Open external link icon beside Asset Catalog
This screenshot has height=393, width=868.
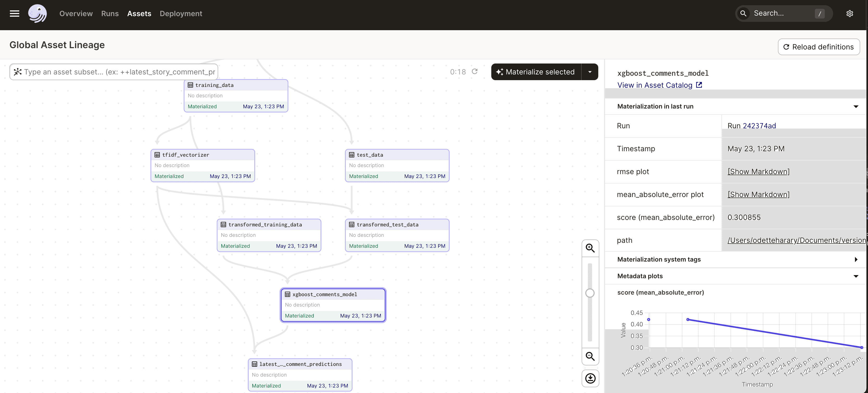coord(699,85)
